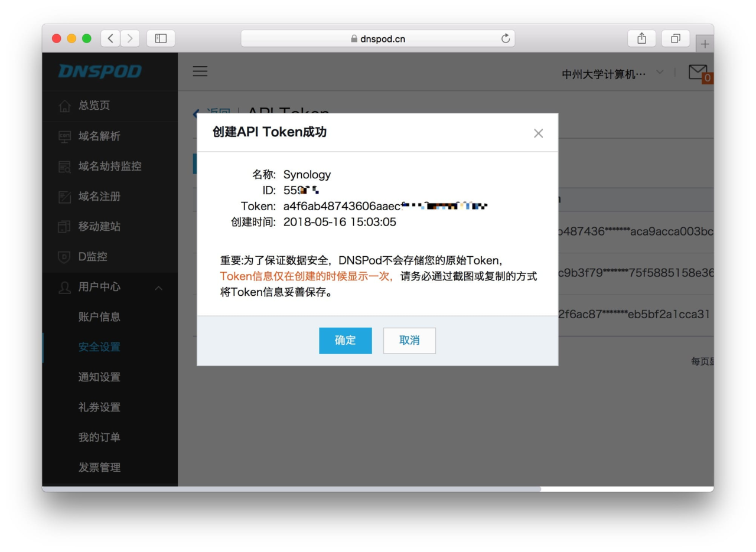The width and height of the screenshot is (756, 552).
Task: Click the token row ending 75f5885158e36
Action: (x=636, y=273)
